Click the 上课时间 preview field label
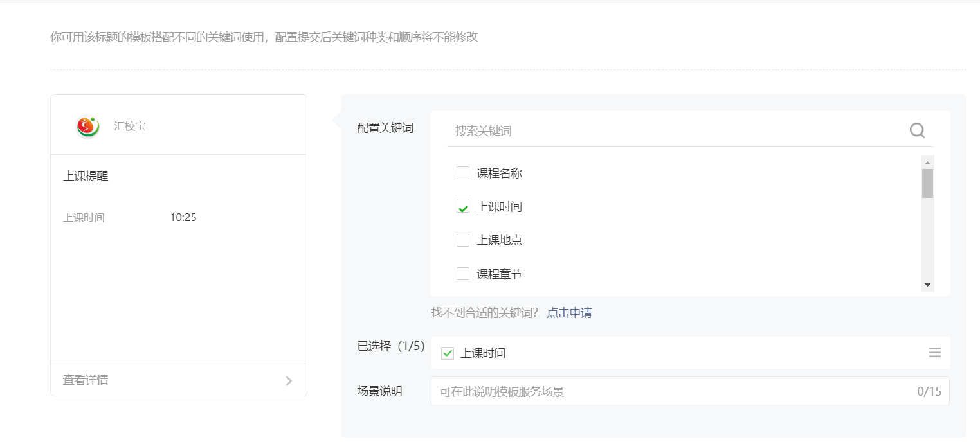 pyautogui.click(x=84, y=218)
